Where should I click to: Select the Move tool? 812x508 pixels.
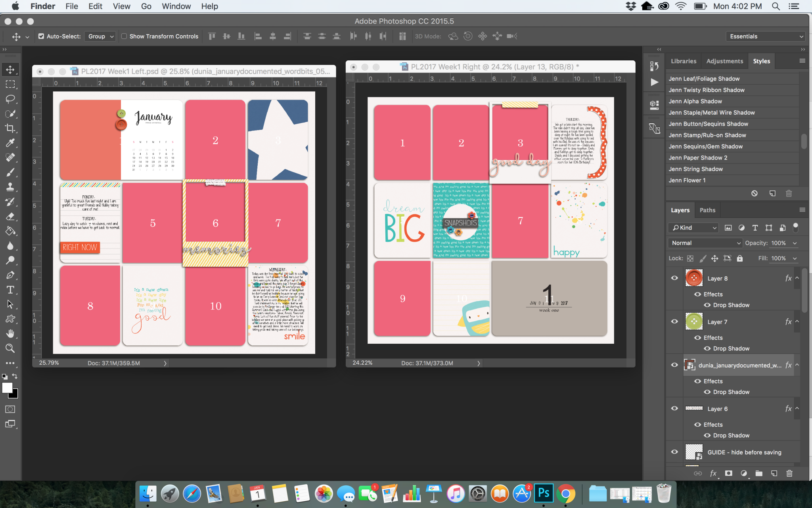(10, 69)
